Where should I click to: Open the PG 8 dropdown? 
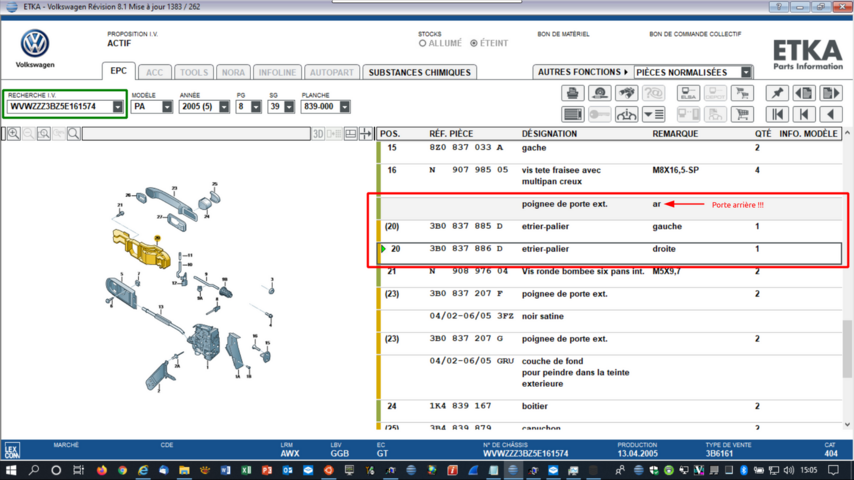(x=255, y=107)
